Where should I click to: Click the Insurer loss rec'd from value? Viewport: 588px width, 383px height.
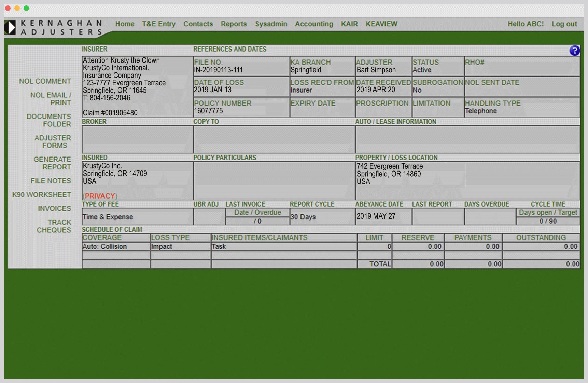301,90
